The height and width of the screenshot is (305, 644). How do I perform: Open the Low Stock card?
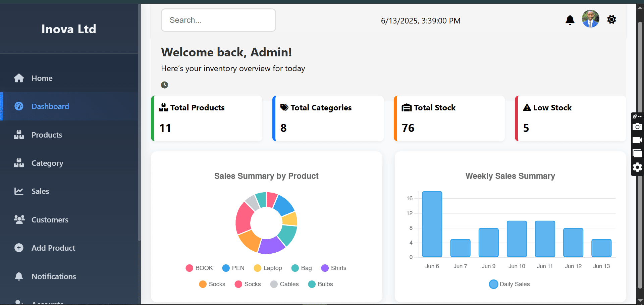(571, 118)
